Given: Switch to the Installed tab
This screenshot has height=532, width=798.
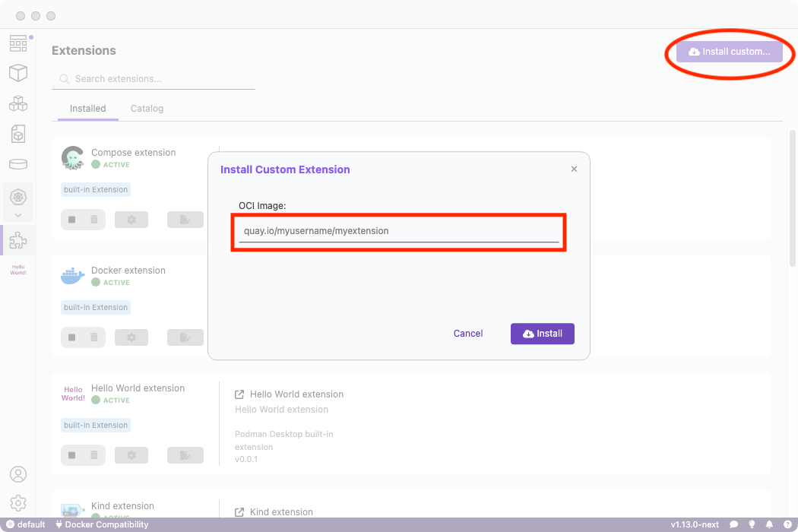Looking at the screenshot, I should (x=88, y=109).
